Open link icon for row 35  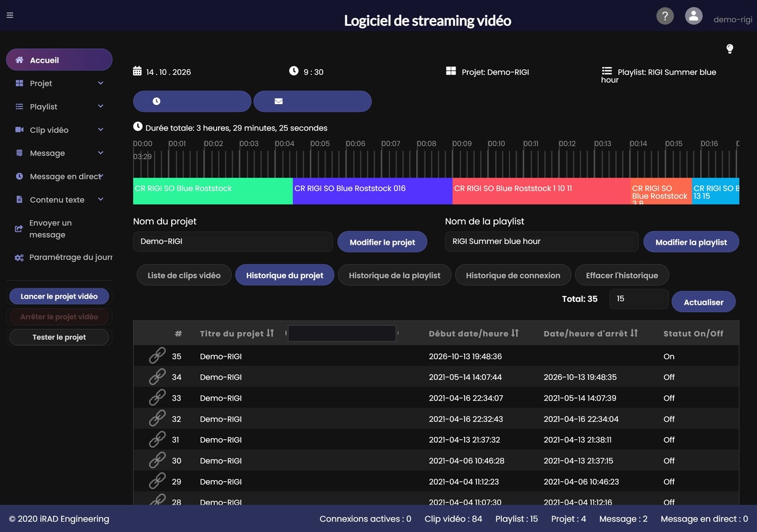(x=157, y=356)
